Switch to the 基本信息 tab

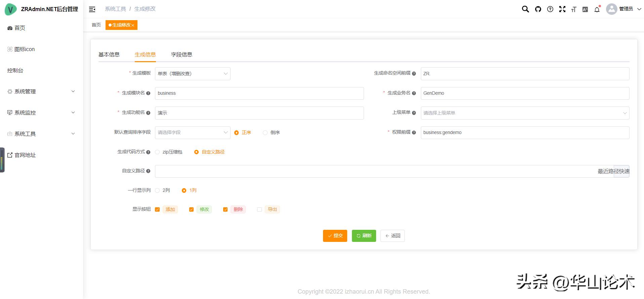[x=109, y=55]
